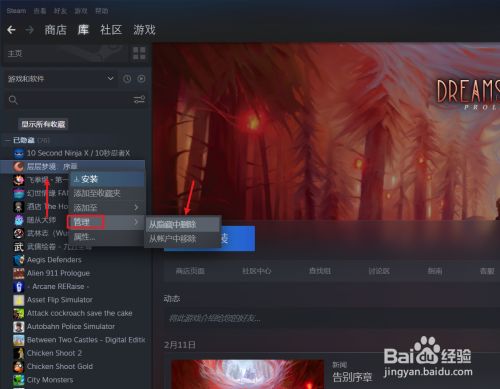
Task: Open the Steam menu
Action: [x=16, y=11]
